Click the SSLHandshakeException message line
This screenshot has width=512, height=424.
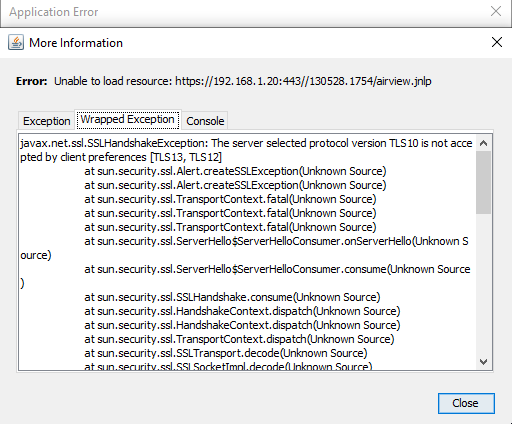246,150
